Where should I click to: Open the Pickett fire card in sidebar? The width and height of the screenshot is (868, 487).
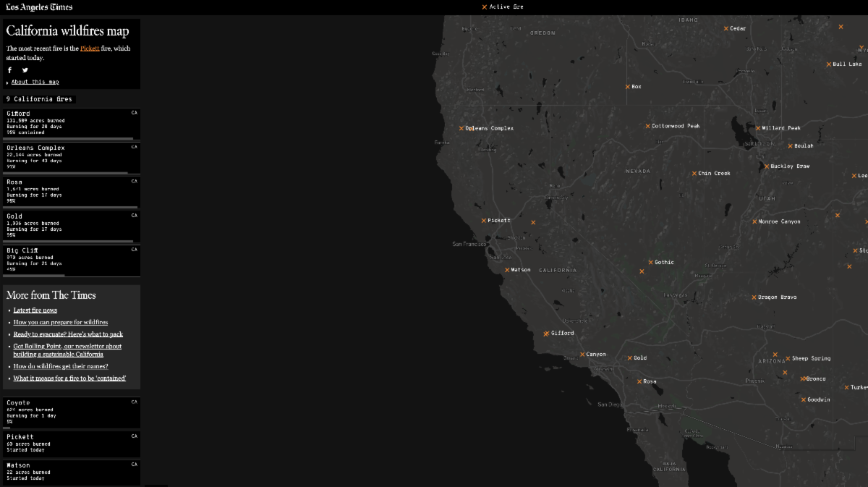[x=70, y=444]
